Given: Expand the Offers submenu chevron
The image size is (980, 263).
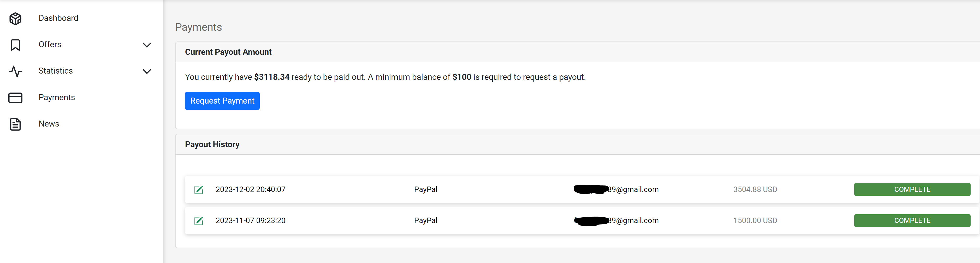Looking at the screenshot, I should pyautogui.click(x=147, y=45).
